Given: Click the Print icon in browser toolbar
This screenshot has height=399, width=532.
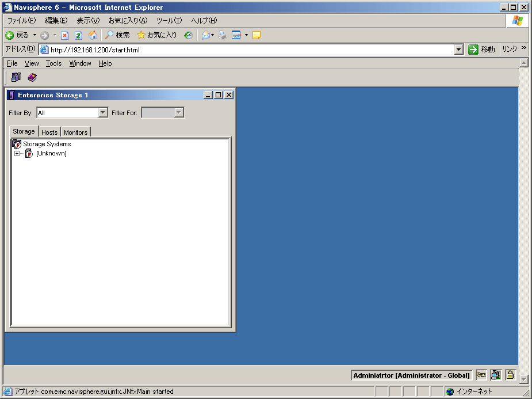Looking at the screenshot, I should [223, 35].
